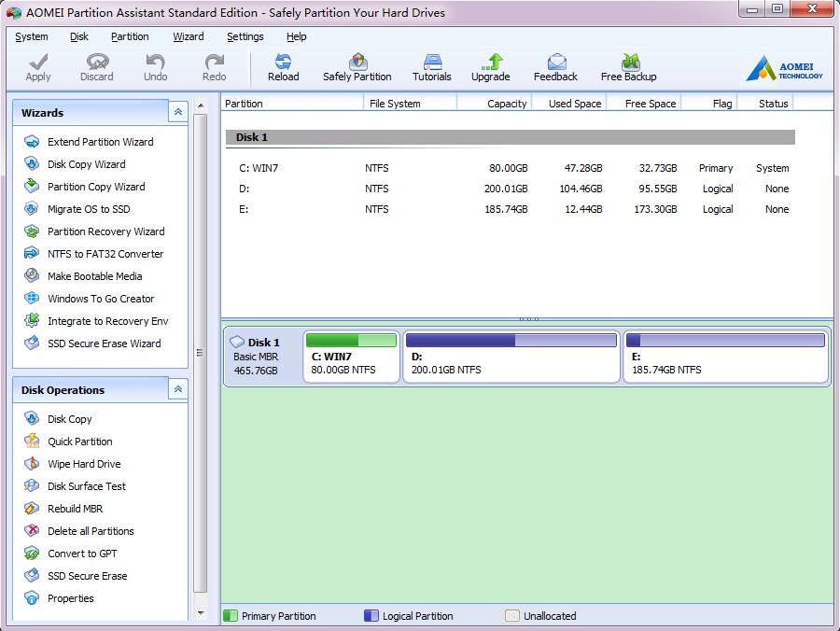Visit the AOMEI Technology logo

pos(784,69)
